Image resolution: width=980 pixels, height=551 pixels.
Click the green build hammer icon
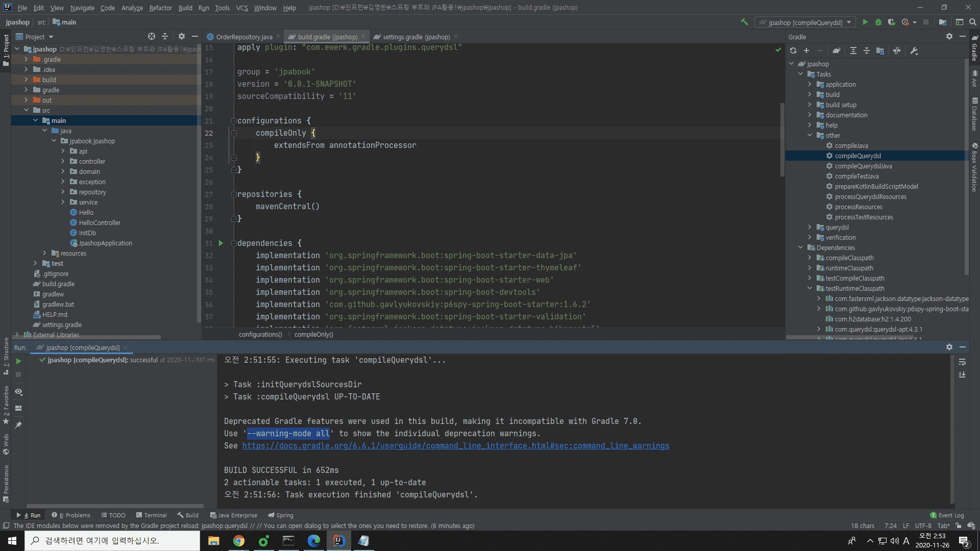pyautogui.click(x=744, y=22)
